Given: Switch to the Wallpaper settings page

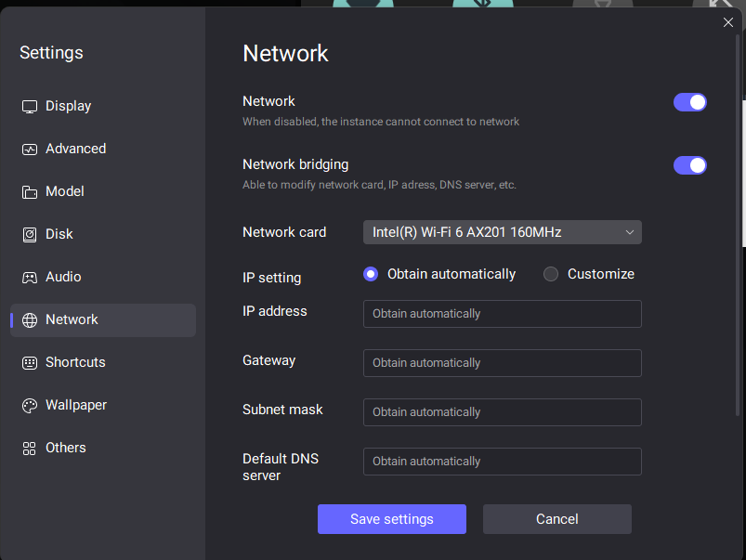Looking at the screenshot, I should [103, 405].
